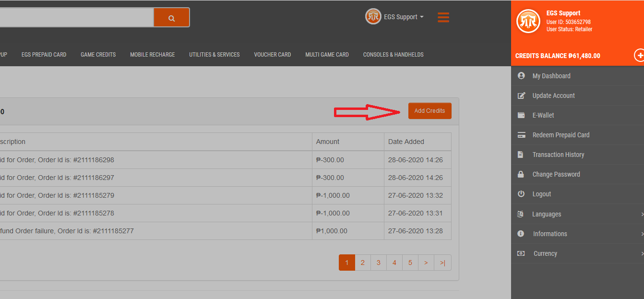Click the Change Password lock icon
Viewport: 644px width, 299px height.
click(521, 174)
